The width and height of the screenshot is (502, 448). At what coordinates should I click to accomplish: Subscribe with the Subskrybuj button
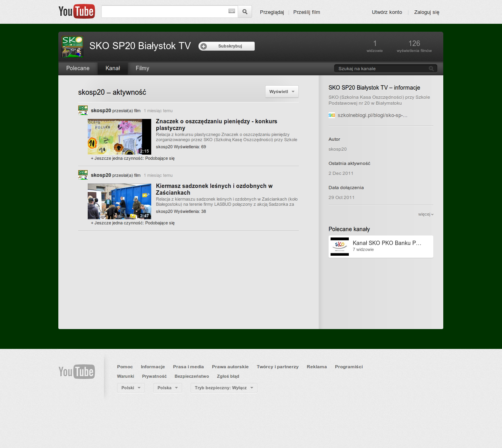[227, 46]
